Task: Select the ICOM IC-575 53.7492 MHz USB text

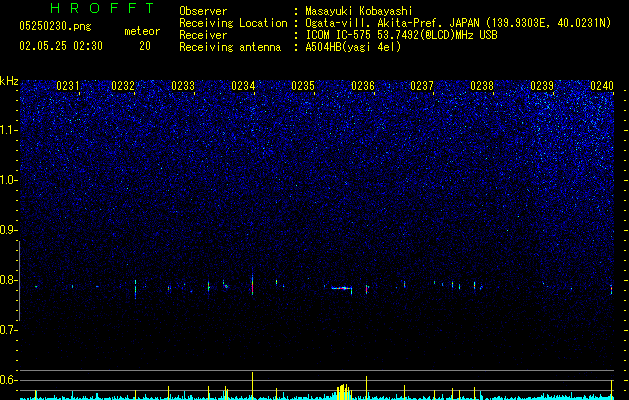Action: (x=401, y=35)
